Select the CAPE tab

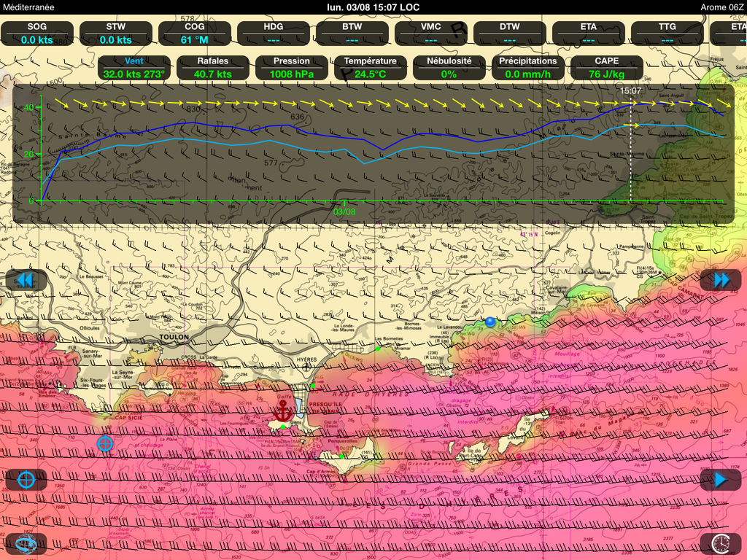pos(607,68)
